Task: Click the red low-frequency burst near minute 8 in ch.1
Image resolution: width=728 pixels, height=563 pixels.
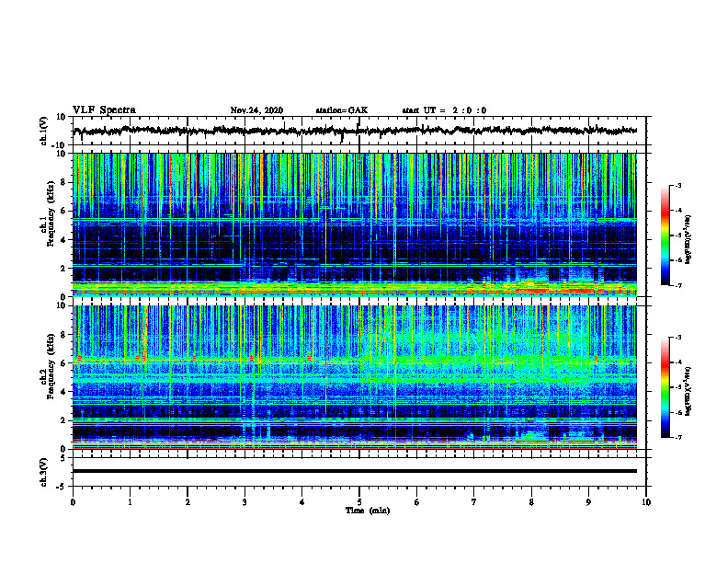Action: [534, 289]
